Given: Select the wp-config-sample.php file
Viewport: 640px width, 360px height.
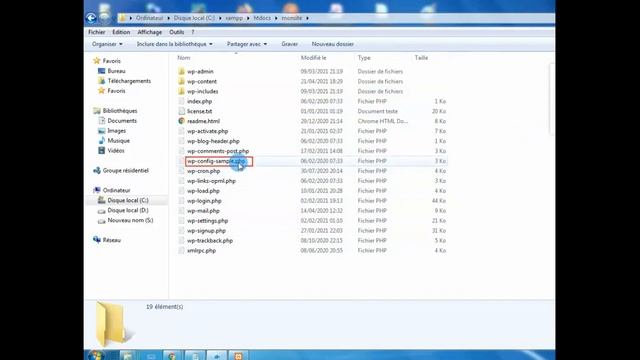Looking at the screenshot, I should click(x=216, y=161).
